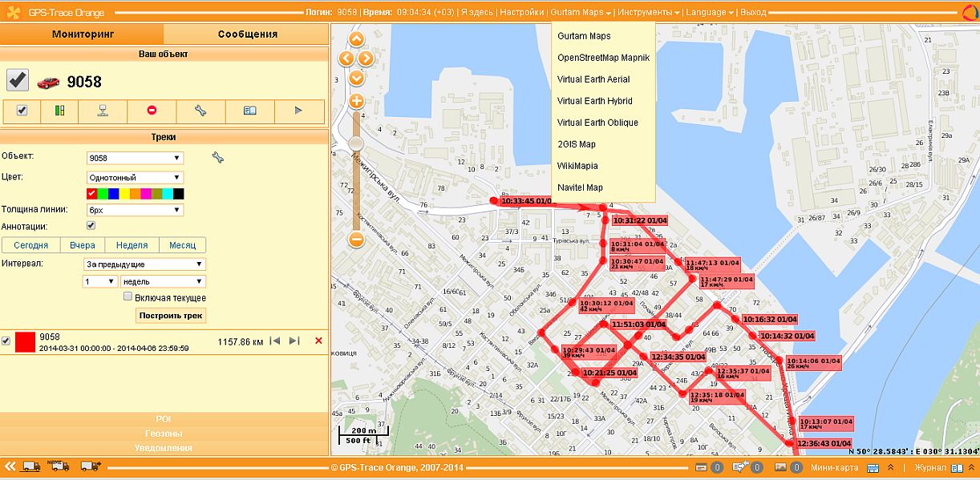Pick the green track color swatch
Viewport: 980px width, 480px height.
click(x=103, y=194)
